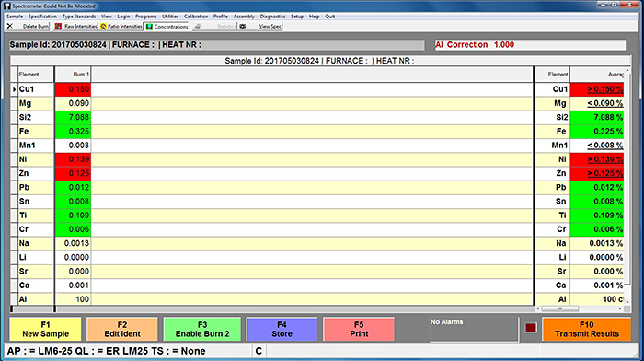This screenshot has height=361, width=644.
Task: Click the No Alarms status box
Action: pyautogui.click(x=474, y=329)
